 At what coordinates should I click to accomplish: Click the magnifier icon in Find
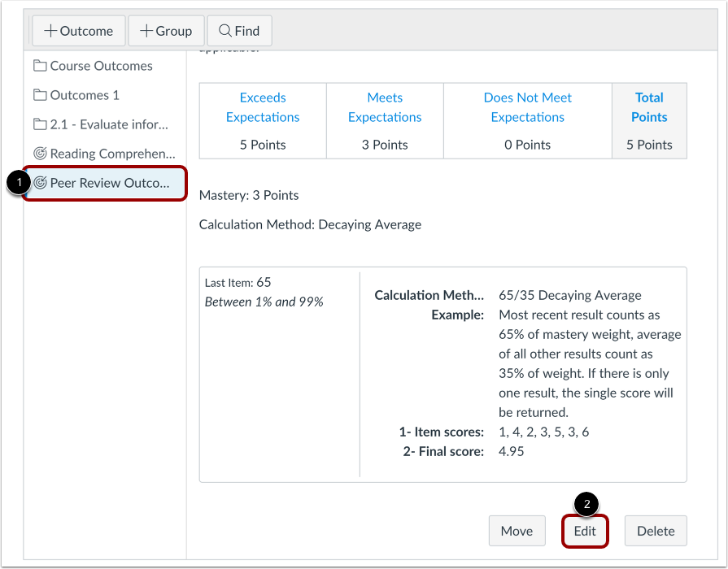225,31
